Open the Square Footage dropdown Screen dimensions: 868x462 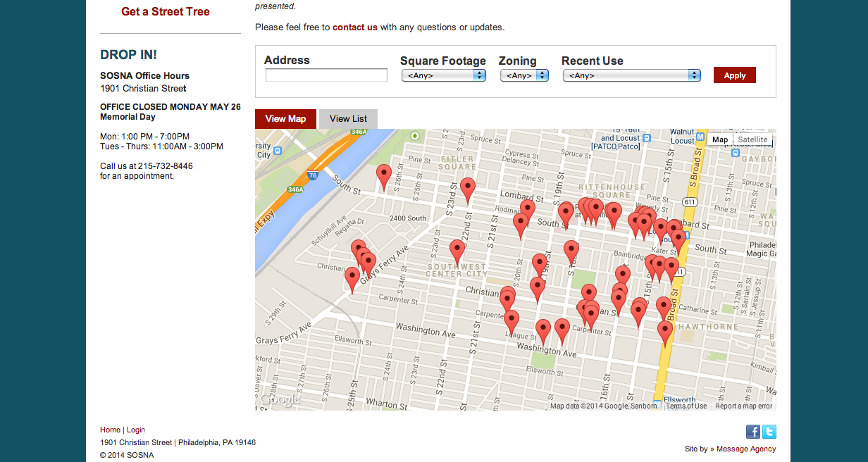443,75
